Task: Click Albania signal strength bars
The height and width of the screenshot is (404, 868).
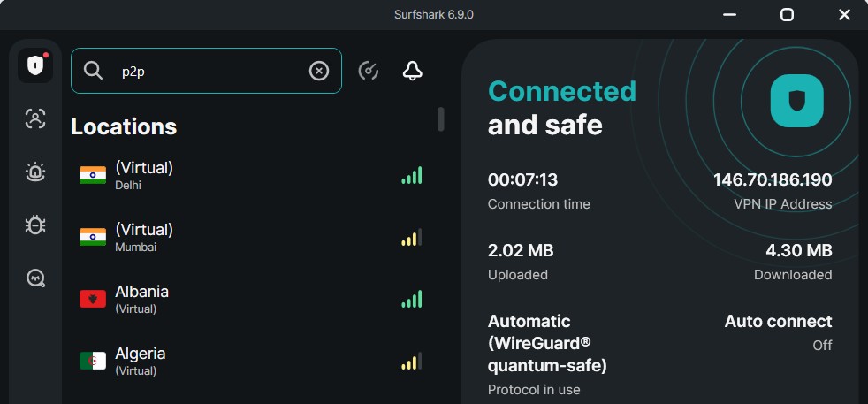Action: click(412, 300)
